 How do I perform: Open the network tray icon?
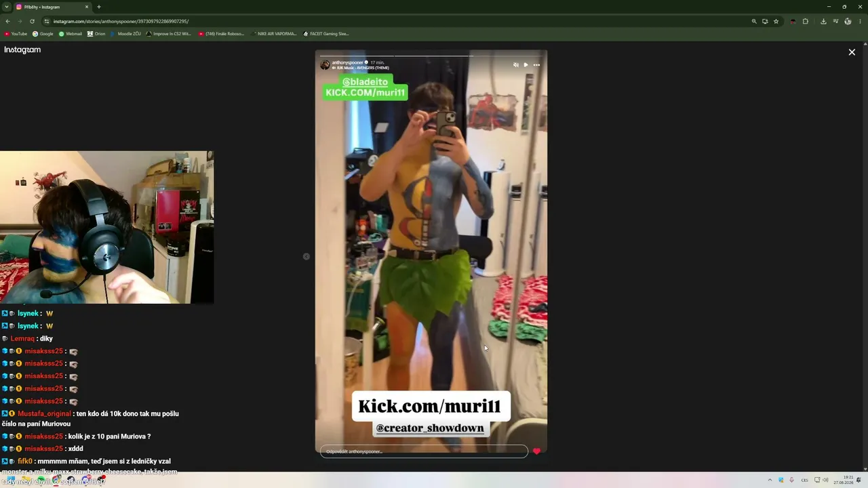click(817, 480)
